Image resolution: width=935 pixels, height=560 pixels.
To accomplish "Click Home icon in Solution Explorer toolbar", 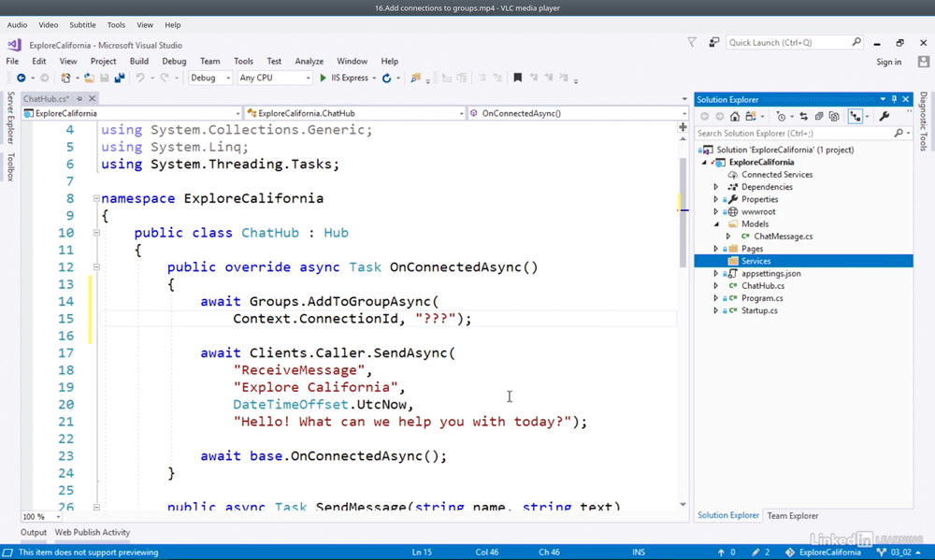I will click(x=735, y=116).
